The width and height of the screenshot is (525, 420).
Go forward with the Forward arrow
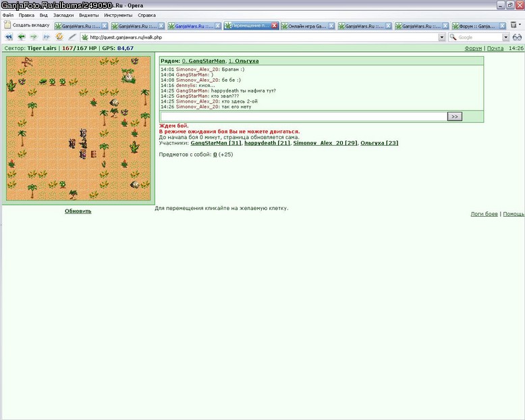pos(34,37)
